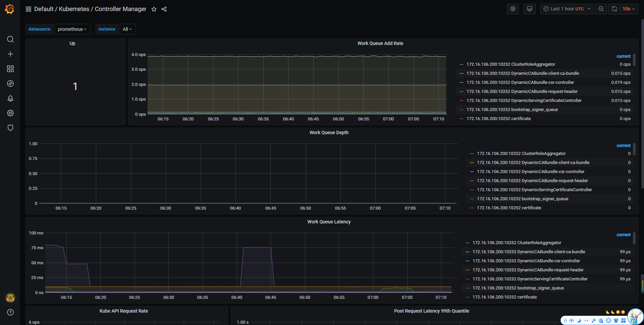Open the Dashboards grid icon in sidebar
Viewport: 644px width, 325px height.
click(x=10, y=69)
